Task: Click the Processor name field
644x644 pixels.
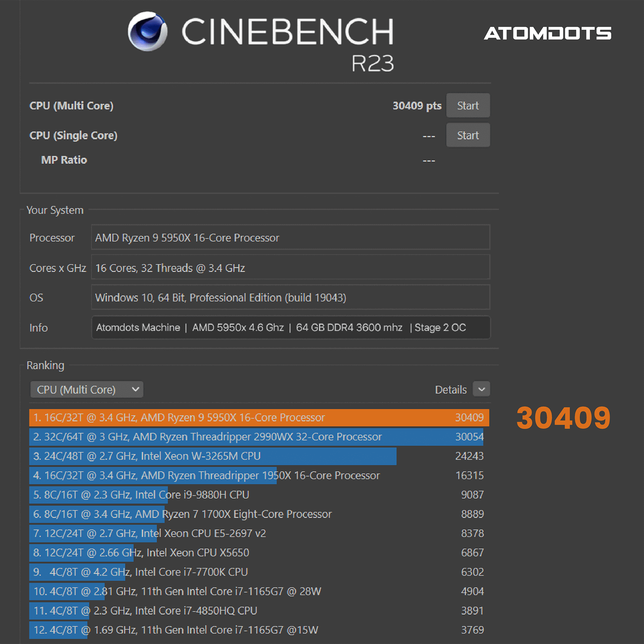Action: pyautogui.click(x=290, y=237)
